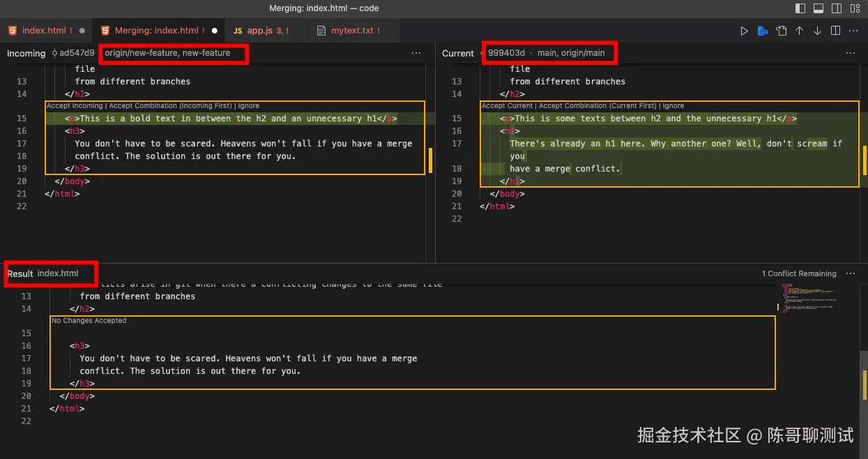868x459 pixels.
Task: Click line number 20 in Current pane
Action: coord(457,194)
